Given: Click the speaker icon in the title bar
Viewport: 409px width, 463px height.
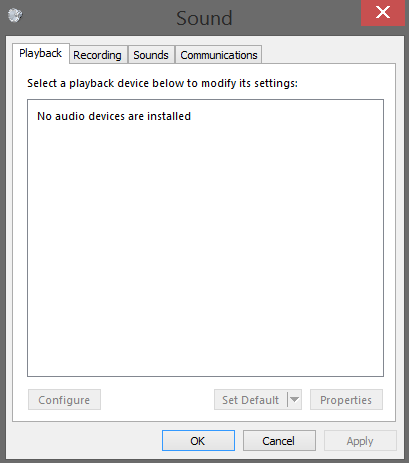Looking at the screenshot, I should tap(15, 15).
